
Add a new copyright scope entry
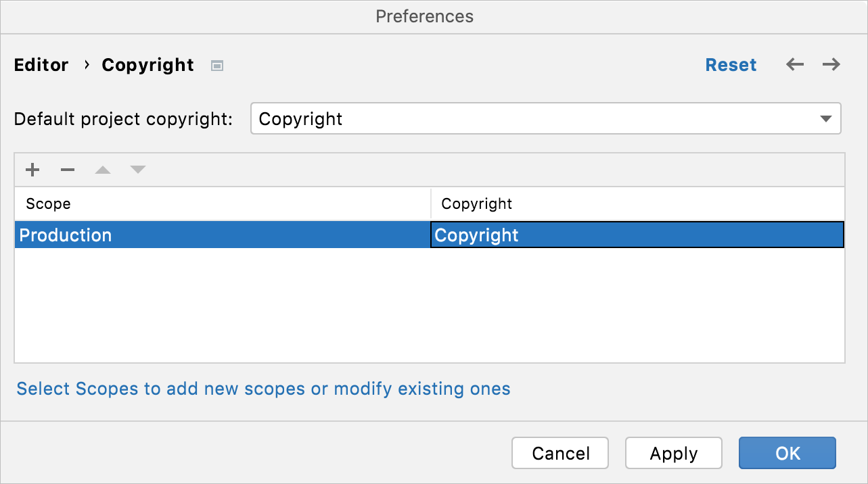pos(32,170)
